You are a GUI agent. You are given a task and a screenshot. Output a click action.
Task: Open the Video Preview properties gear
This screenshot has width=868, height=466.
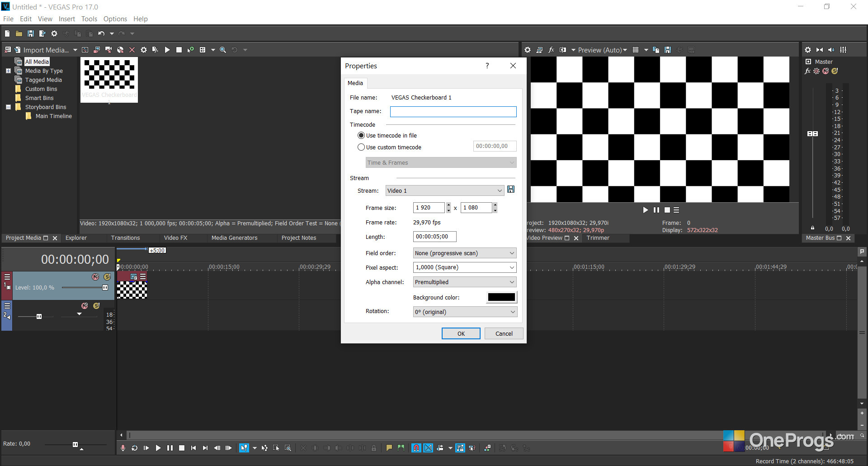click(528, 50)
